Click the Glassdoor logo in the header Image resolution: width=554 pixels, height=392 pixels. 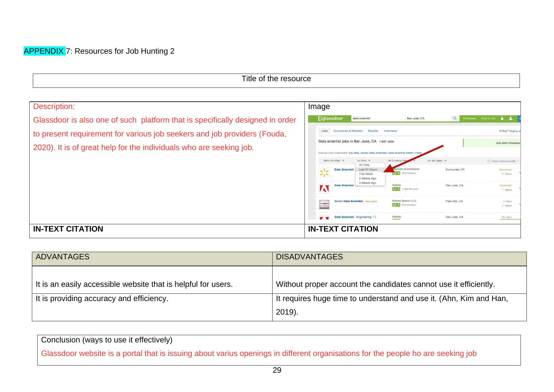[330, 118]
